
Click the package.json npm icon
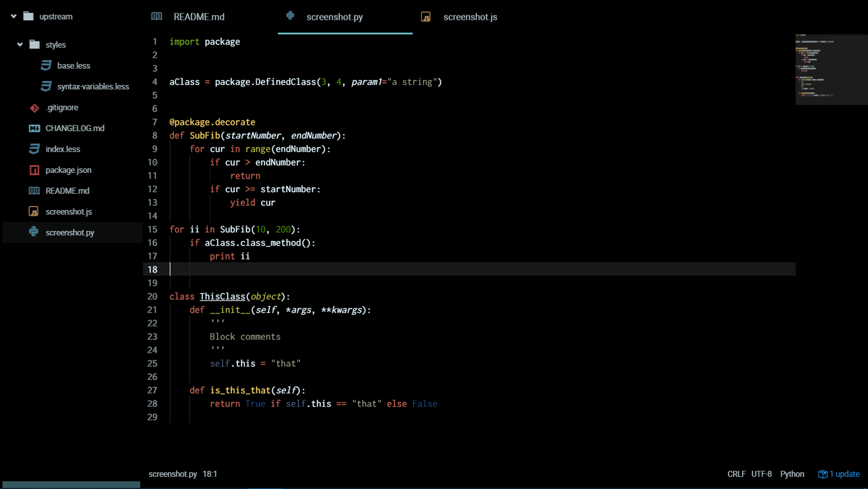[35, 170]
